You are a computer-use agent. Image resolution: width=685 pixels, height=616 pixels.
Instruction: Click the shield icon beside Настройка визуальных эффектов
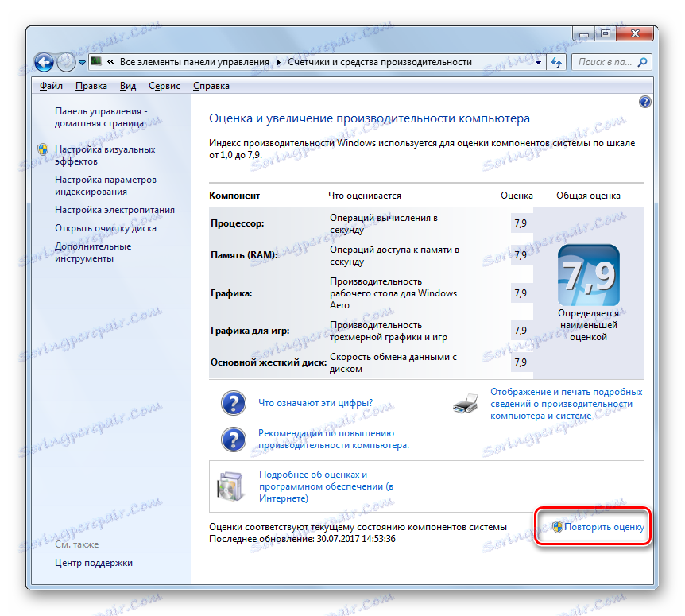point(42,148)
